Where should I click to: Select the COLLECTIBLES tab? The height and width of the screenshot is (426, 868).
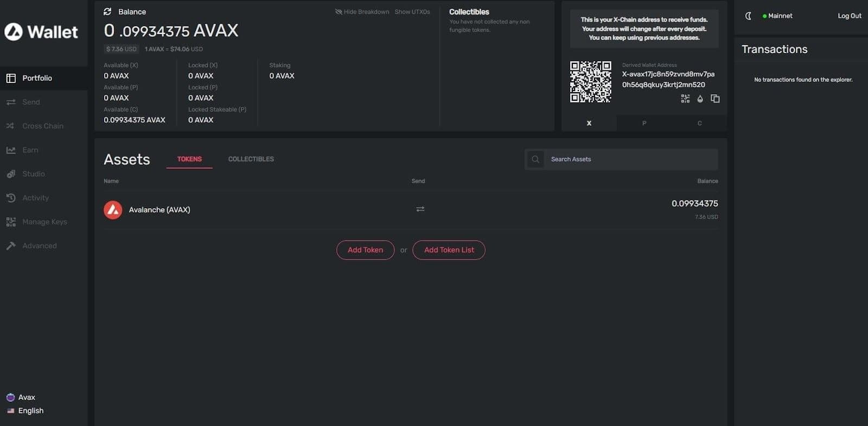(x=251, y=159)
